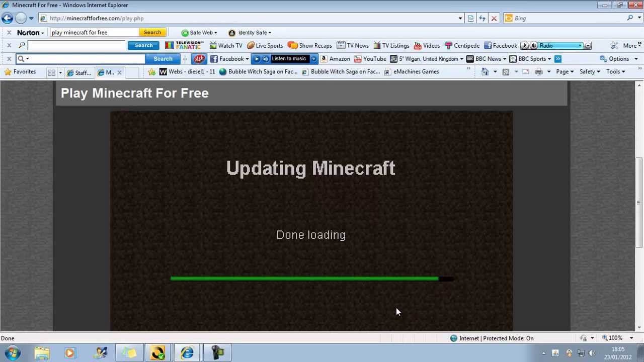Open the Norton logo dropdown menu
The height and width of the screenshot is (362, 644).
31,33
